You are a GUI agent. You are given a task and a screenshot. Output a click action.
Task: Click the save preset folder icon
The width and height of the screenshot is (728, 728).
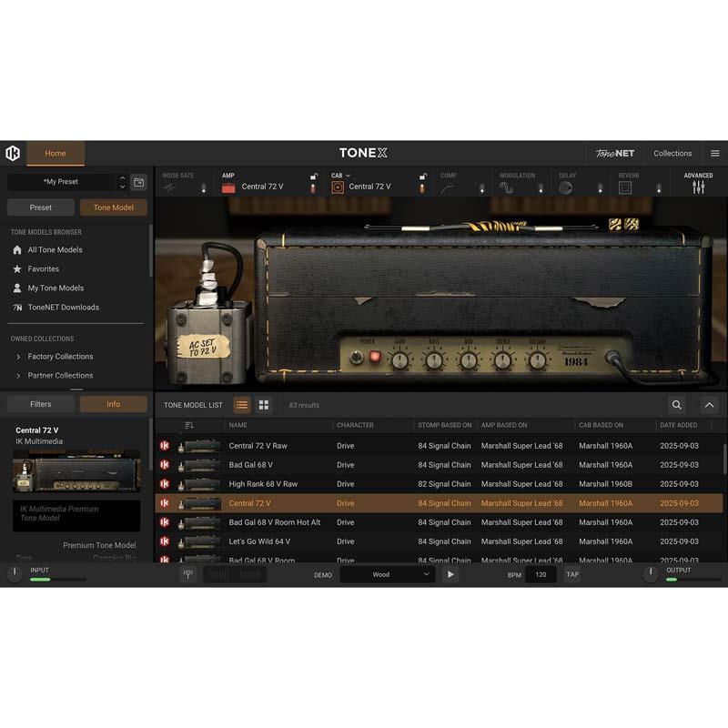[138, 182]
